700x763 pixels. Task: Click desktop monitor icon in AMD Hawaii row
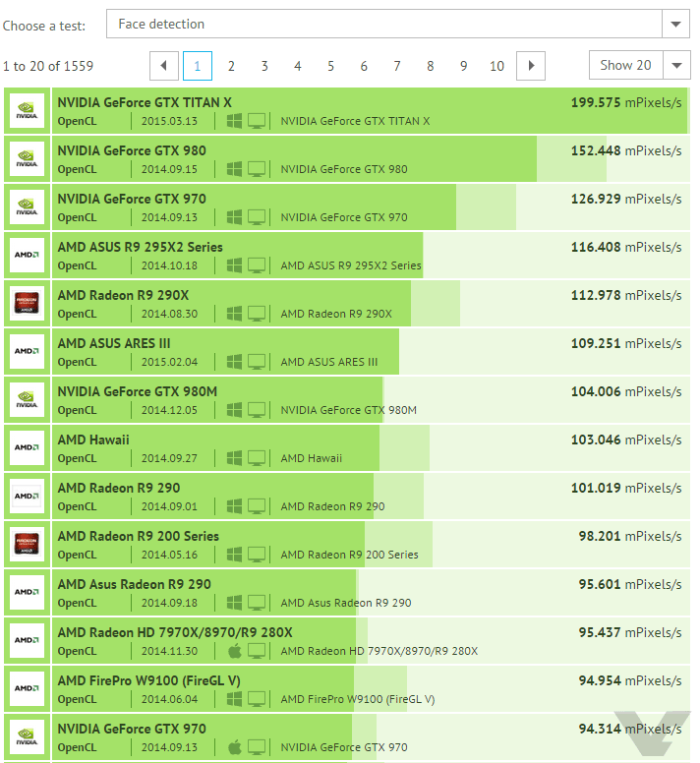(x=257, y=458)
